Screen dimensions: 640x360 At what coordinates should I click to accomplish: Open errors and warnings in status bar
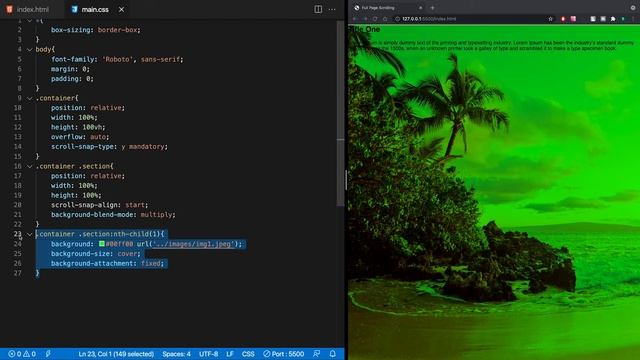click(22, 354)
